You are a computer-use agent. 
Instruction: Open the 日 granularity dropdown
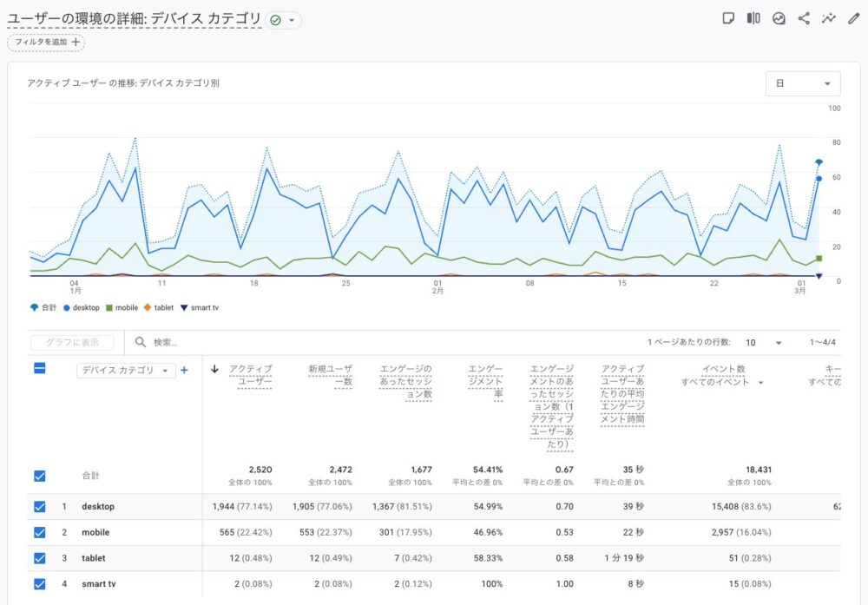click(x=803, y=83)
